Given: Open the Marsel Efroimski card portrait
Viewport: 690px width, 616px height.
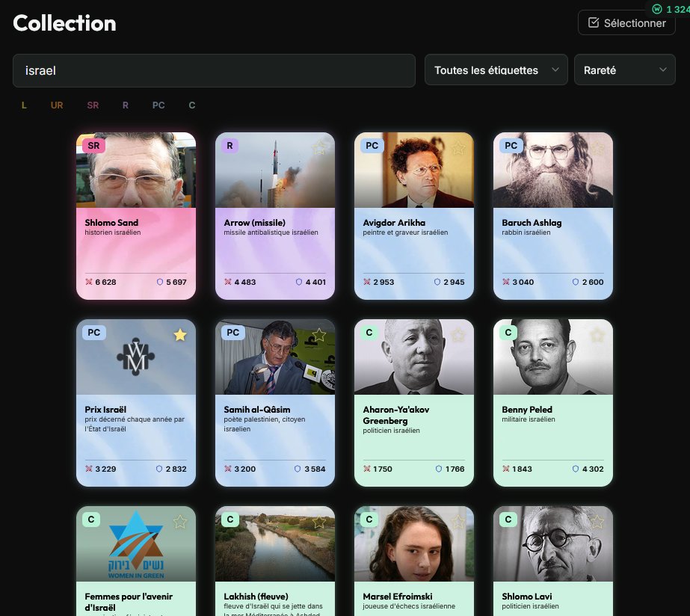Looking at the screenshot, I should pyautogui.click(x=414, y=544).
